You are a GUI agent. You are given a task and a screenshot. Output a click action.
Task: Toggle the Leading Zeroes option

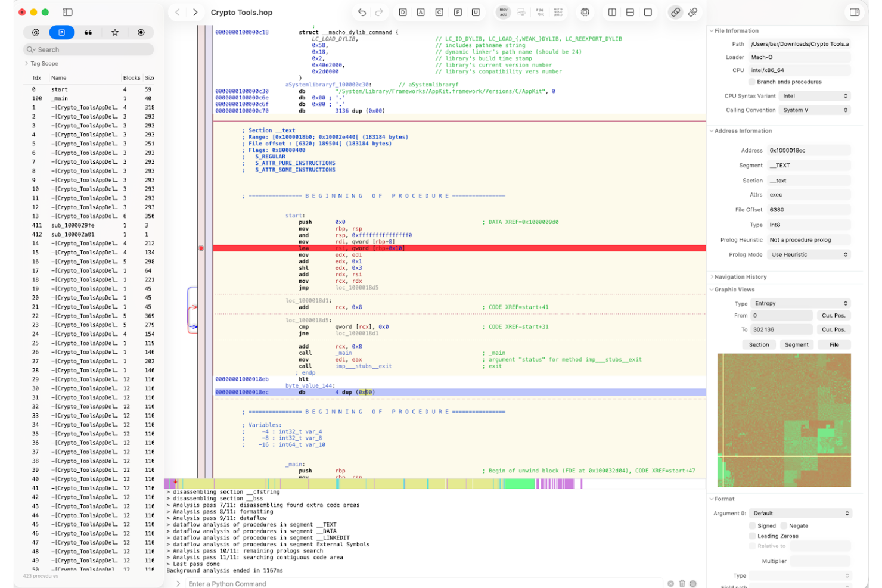[753, 536]
